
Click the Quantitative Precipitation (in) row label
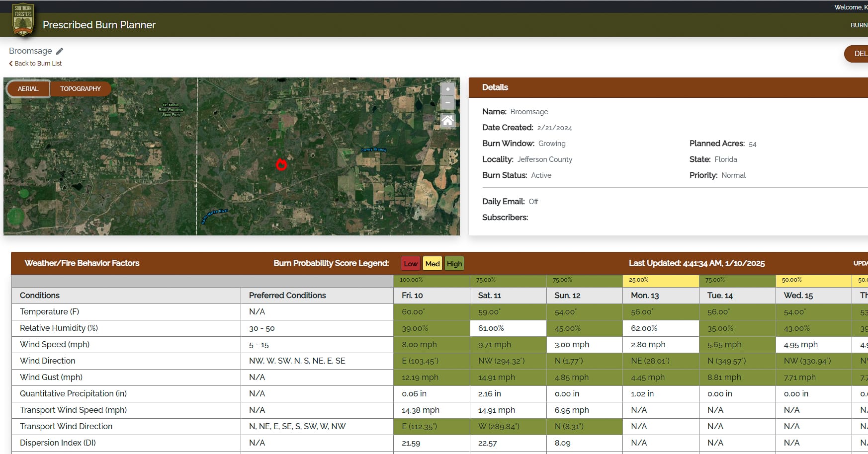click(x=73, y=394)
